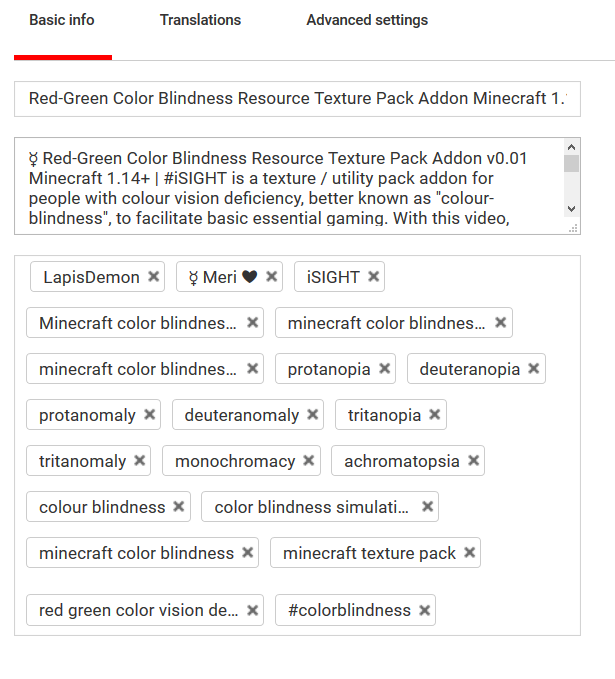Remove the LapisDemon tag
Viewport: 615px width, 679px height.
(154, 276)
